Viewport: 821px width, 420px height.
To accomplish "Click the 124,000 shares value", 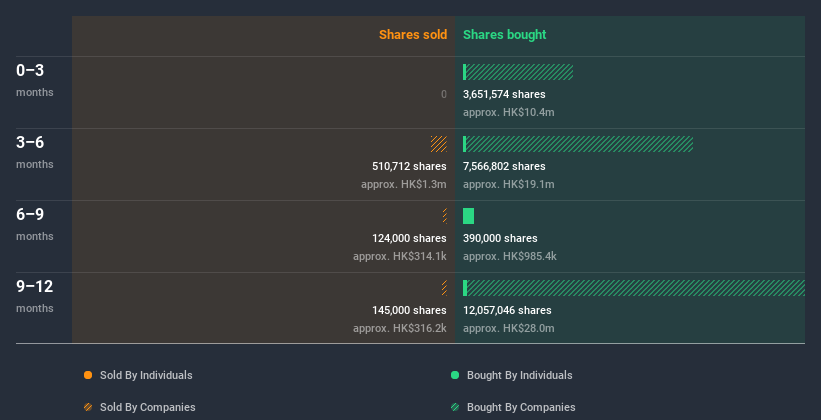I will tap(409, 238).
